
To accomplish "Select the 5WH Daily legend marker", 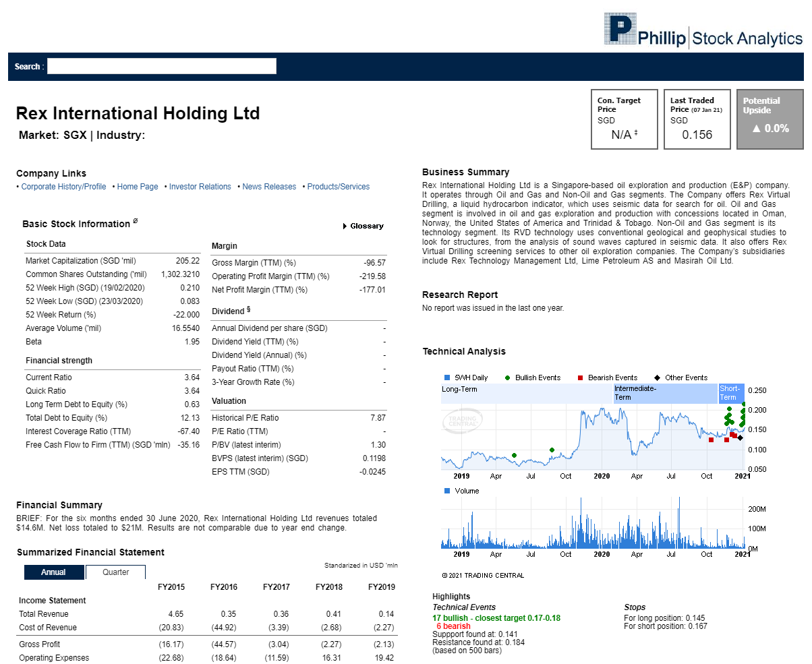I will [x=447, y=378].
